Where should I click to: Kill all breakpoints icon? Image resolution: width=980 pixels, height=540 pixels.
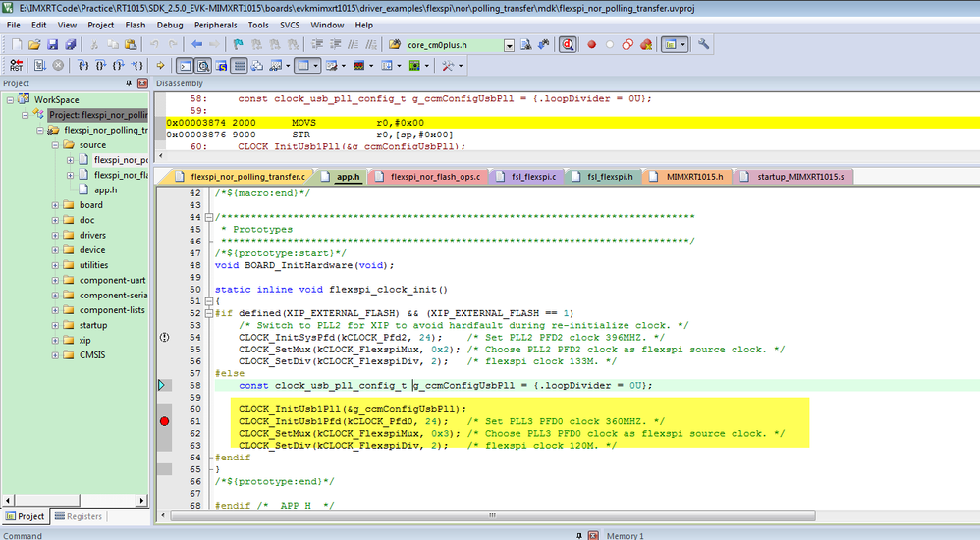tap(646, 45)
